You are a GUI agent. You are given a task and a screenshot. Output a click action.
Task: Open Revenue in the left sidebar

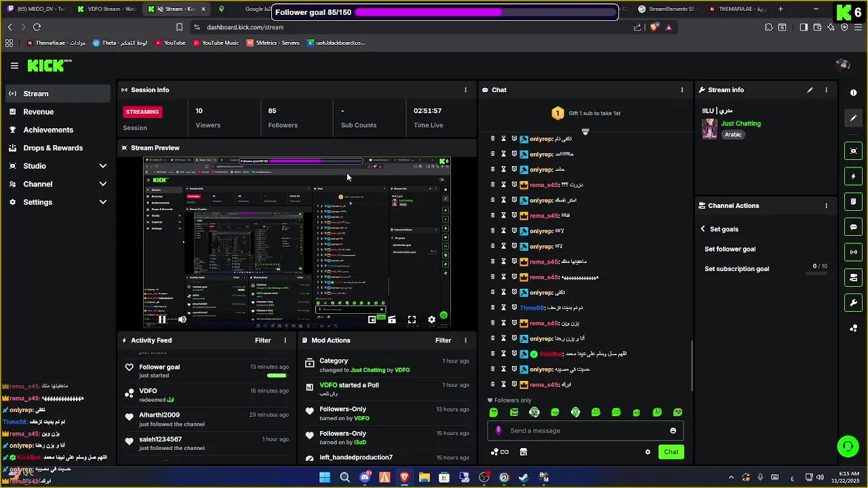point(58,112)
